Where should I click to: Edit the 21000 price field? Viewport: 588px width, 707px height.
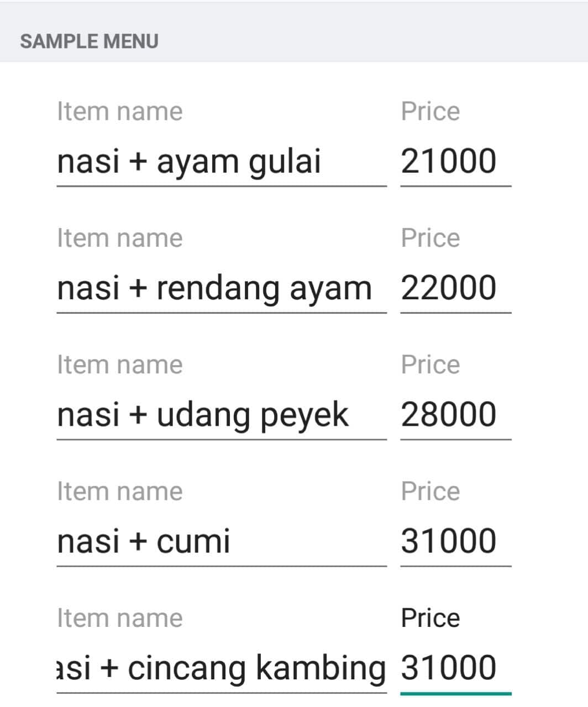pos(455,162)
